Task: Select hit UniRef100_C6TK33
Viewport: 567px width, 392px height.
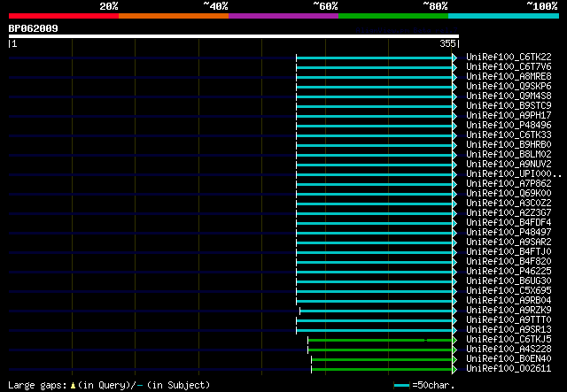Action: [x=509, y=135]
